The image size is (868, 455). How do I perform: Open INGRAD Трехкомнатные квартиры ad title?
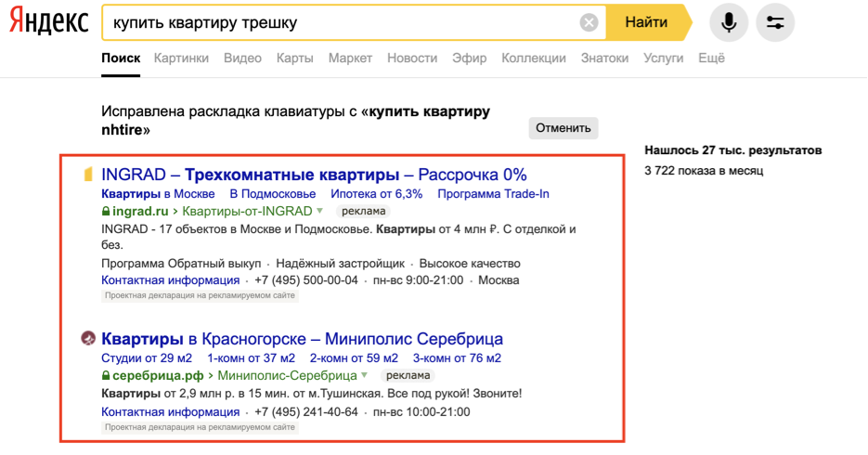314,175
